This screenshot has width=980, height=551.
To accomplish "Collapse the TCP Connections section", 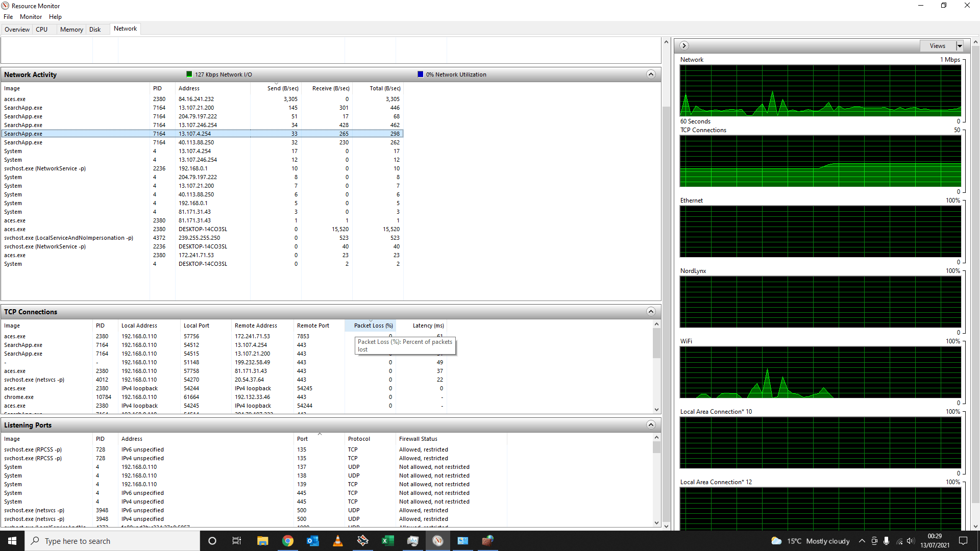I will coord(651,312).
